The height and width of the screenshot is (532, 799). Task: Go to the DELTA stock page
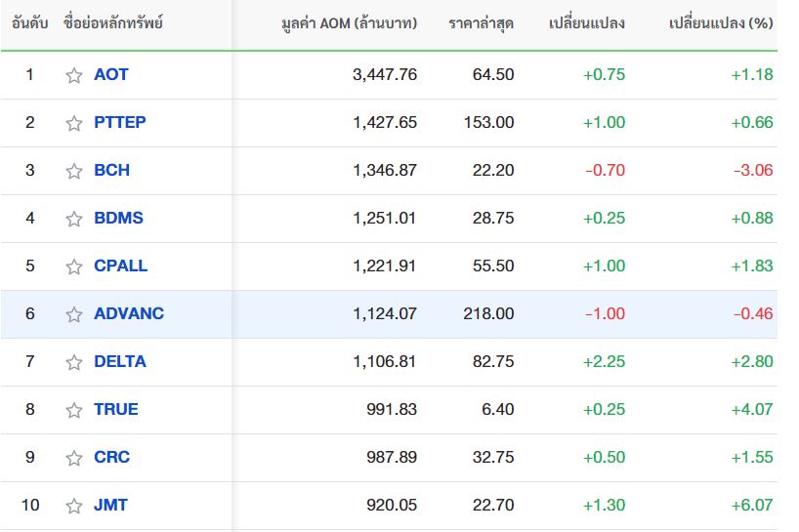119,361
